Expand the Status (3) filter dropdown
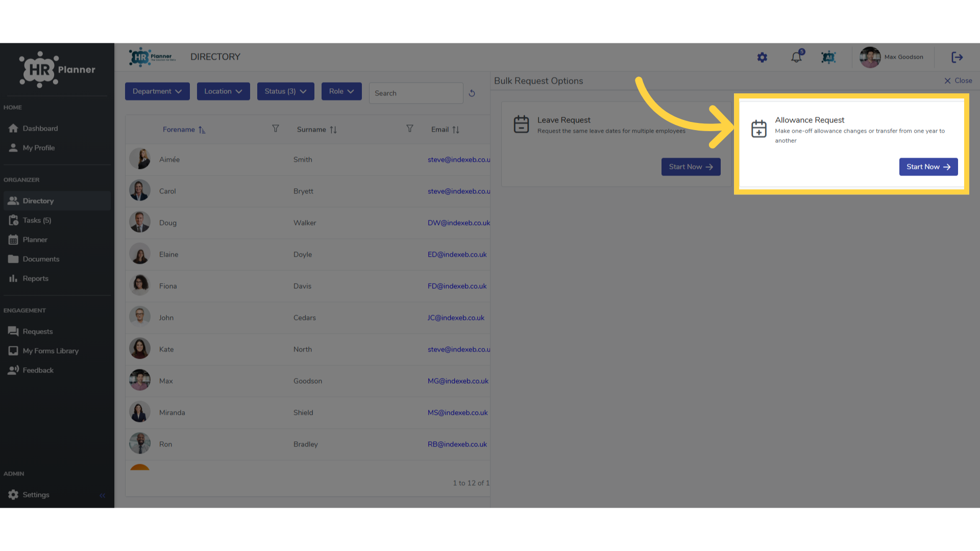The width and height of the screenshot is (980, 551). 285,91
